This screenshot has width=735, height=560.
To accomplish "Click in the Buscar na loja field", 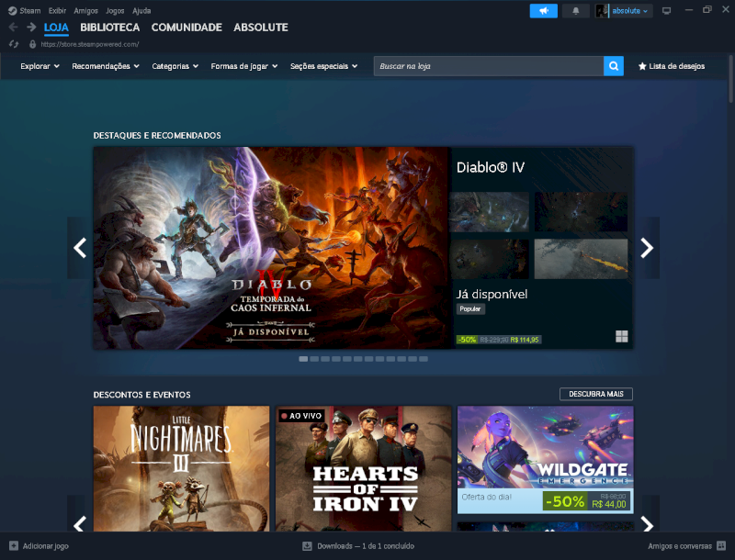I will pos(489,66).
